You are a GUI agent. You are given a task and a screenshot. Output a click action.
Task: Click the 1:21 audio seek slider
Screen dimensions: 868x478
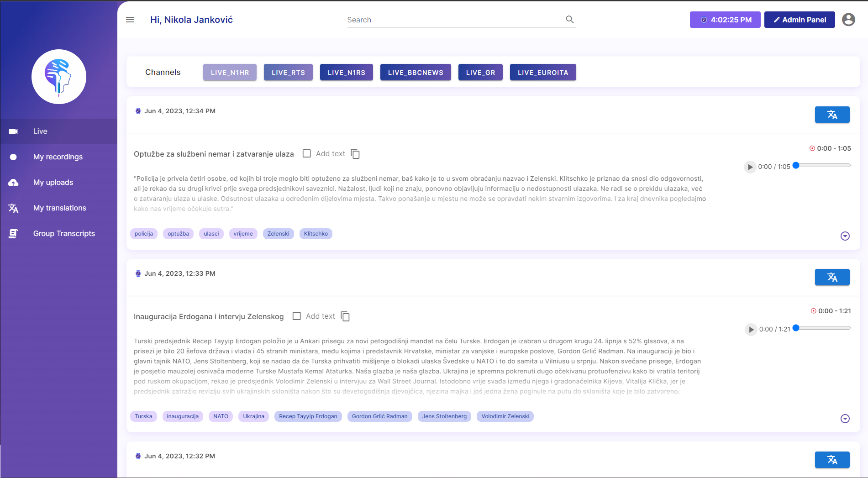click(x=823, y=328)
